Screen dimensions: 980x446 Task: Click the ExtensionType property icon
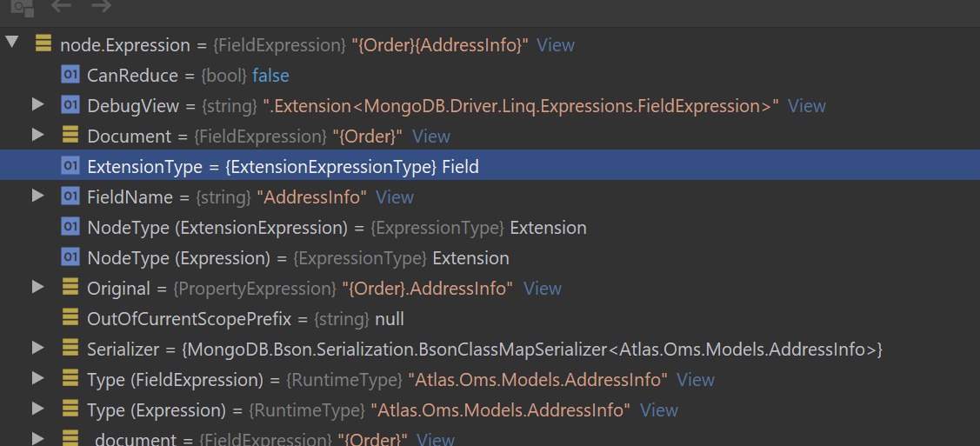click(70, 166)
